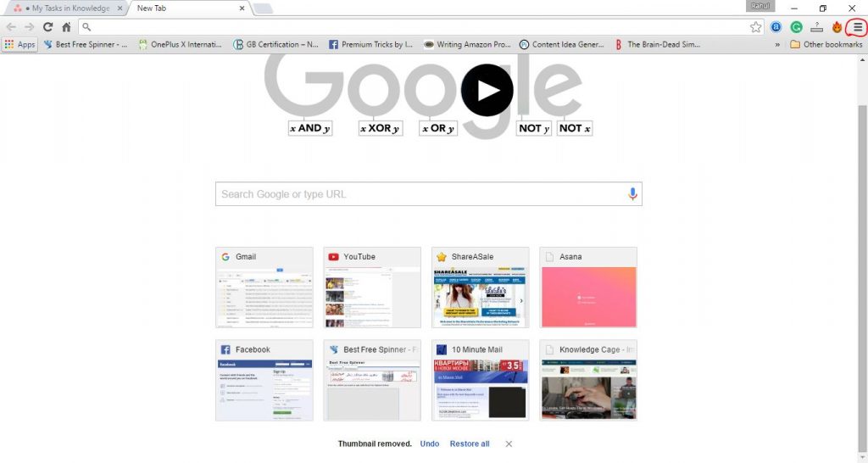Open OnePlus X Internati... bookmark
This screenshot has width=868, height=463.
(180, 44)
